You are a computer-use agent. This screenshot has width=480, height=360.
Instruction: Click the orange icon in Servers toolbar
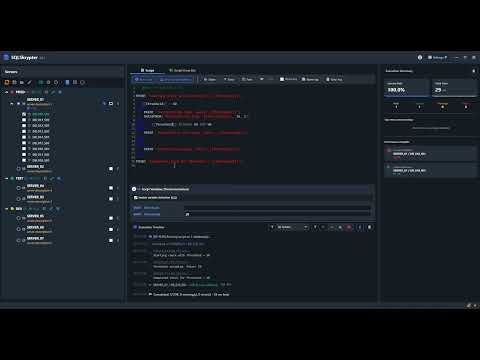7,82
